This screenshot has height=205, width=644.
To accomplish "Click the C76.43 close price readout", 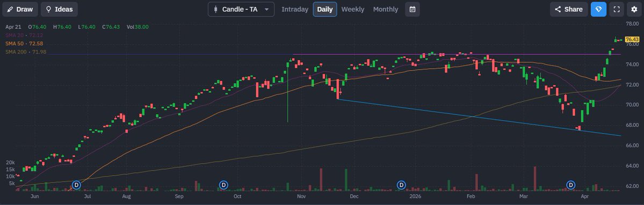I will click(111, 27).
